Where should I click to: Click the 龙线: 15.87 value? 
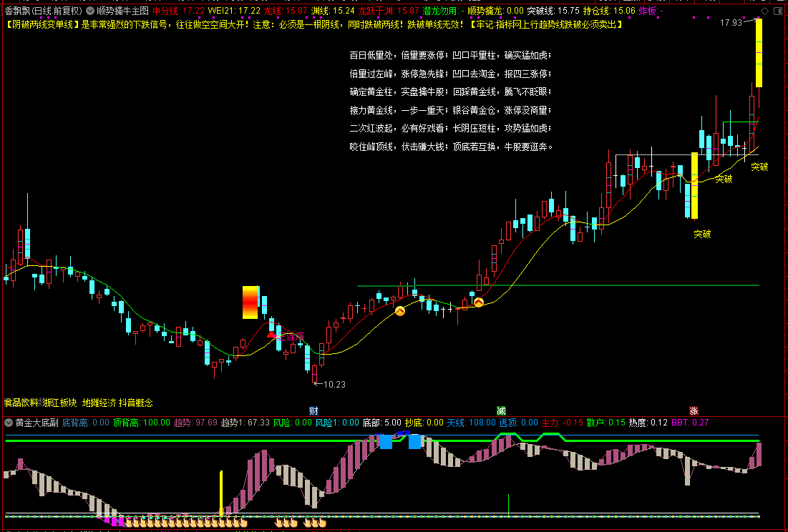tap(286, 11)
